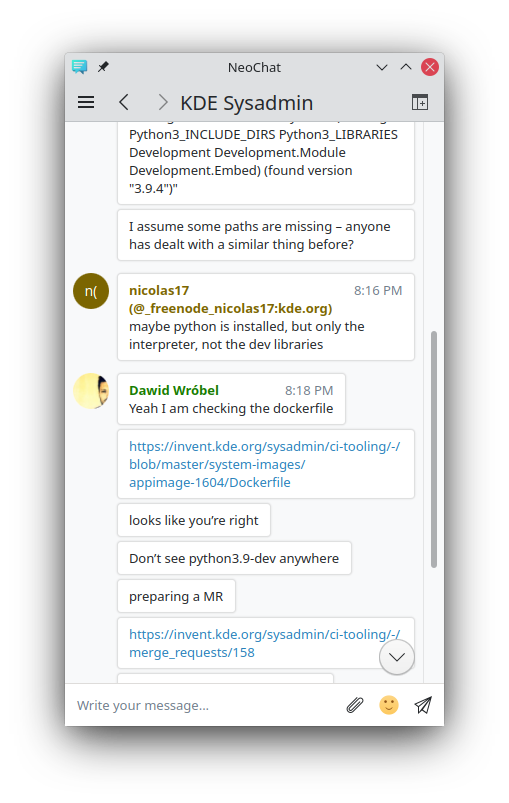
Task: Send message with paper plane icon
Action: click(423, 705)
